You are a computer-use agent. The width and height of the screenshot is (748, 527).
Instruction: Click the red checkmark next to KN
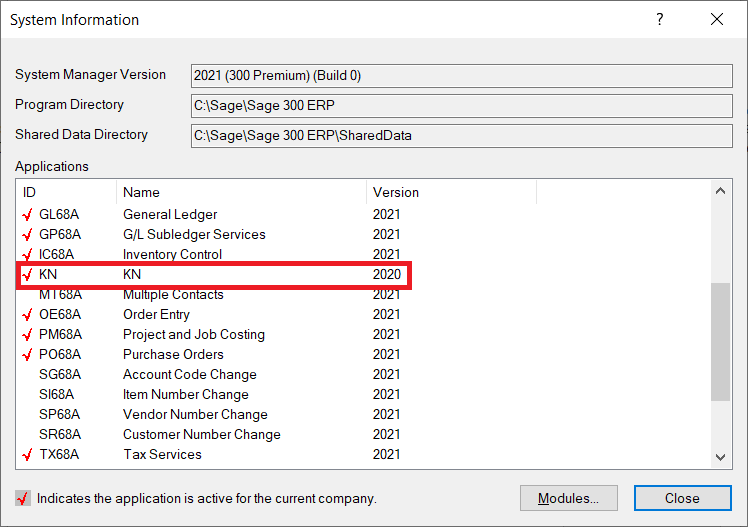27,275
